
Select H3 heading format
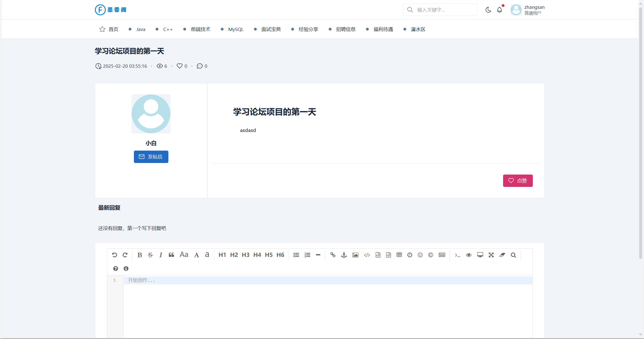[245, 255]
